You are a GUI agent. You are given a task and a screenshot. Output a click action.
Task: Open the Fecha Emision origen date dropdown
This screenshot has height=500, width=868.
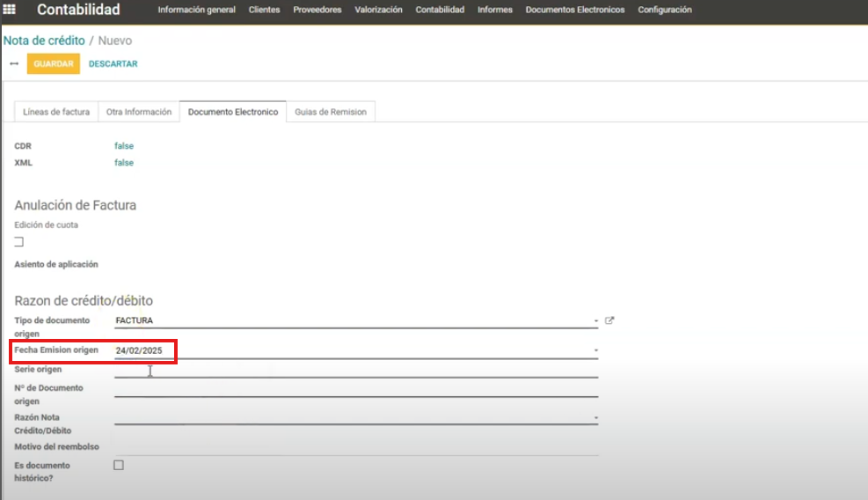click(x=595, y=350)
